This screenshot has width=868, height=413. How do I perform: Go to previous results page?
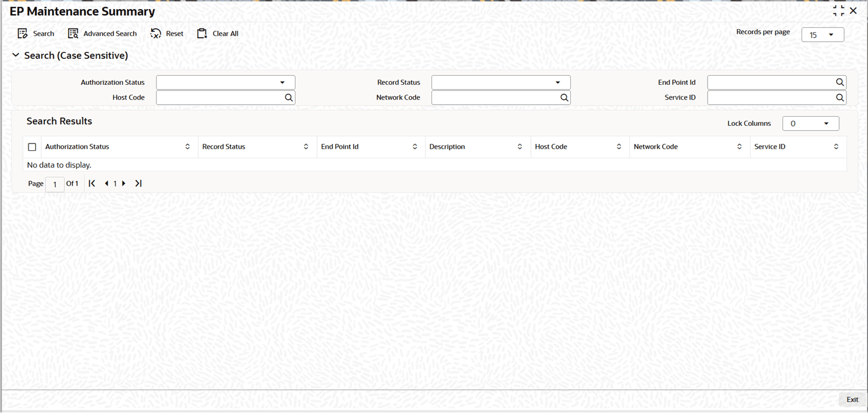point(106,183)
